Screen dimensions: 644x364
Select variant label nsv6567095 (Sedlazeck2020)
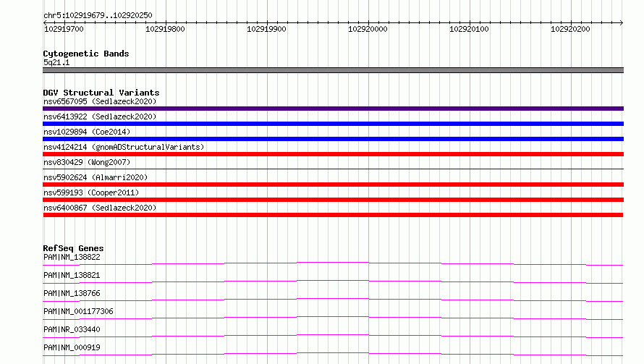point(100,101)
